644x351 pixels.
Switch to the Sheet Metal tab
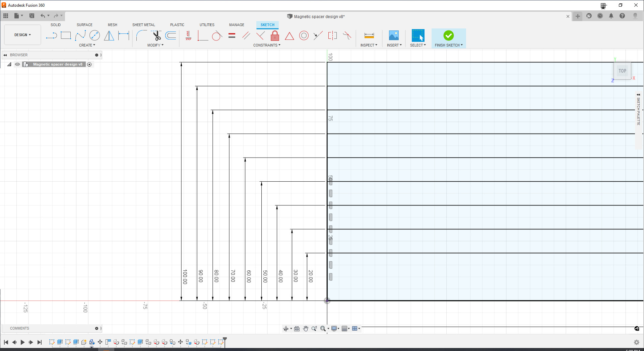pyautogui.click(x=143, y=25)
